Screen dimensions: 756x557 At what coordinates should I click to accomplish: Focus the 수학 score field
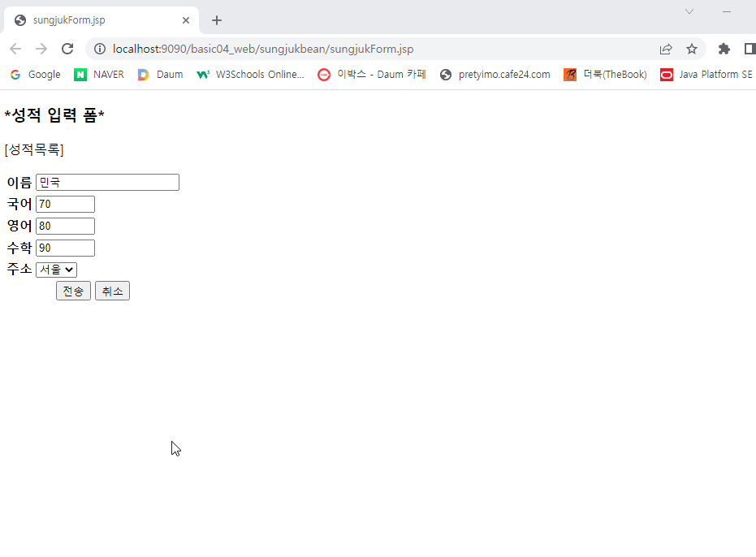click(65, 248)
